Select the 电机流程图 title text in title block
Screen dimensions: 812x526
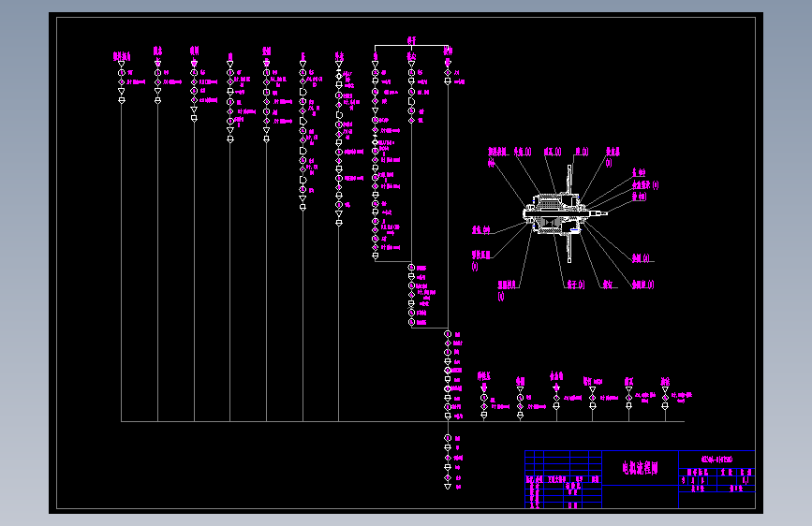[640, 468]
